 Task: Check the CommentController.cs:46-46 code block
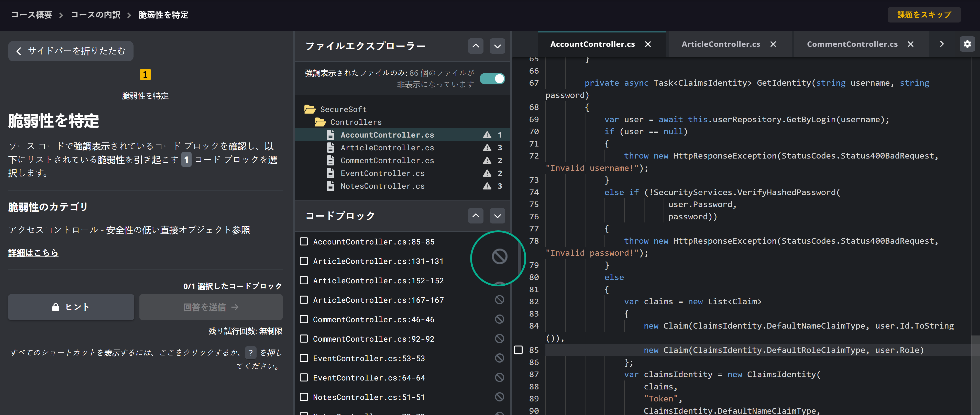[x=304, y=319]
